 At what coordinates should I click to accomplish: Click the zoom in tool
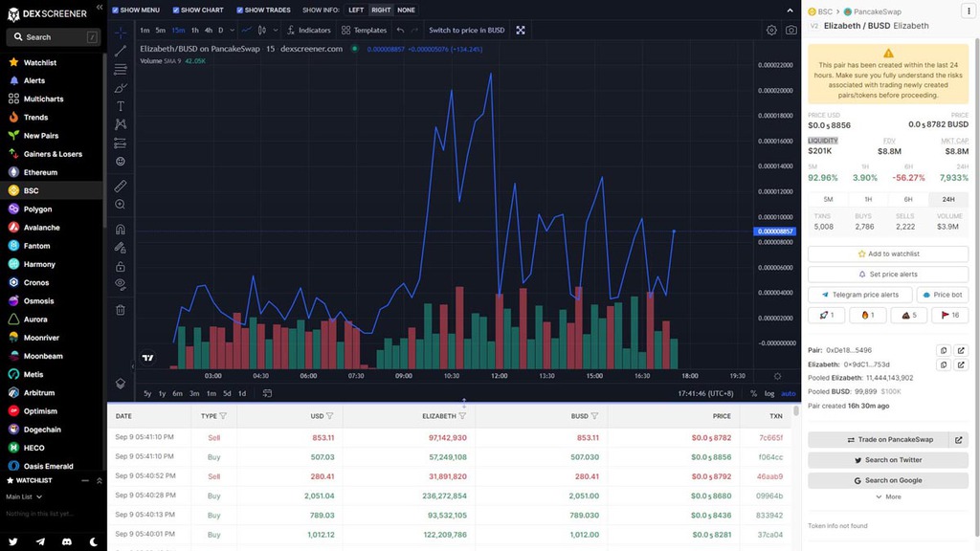click(121, 205)
